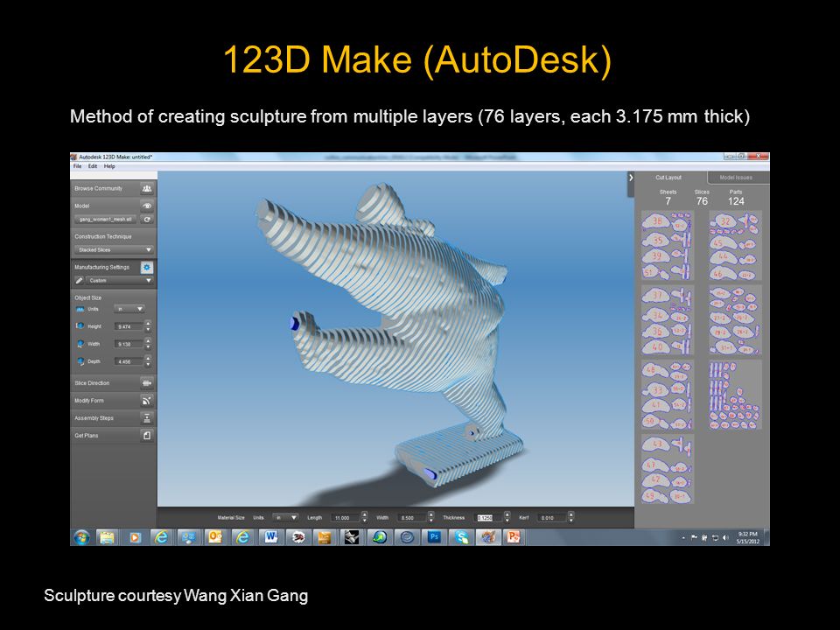Select the sheet thumbnail with part 37
840x630 pixels.
[x=668, y=320]
